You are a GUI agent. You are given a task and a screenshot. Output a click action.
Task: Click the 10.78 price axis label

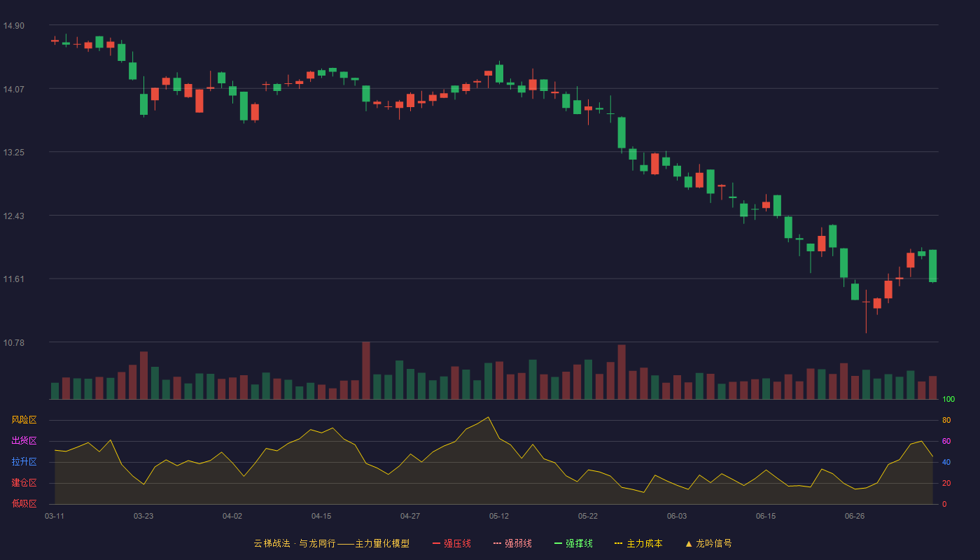point(13,342)
